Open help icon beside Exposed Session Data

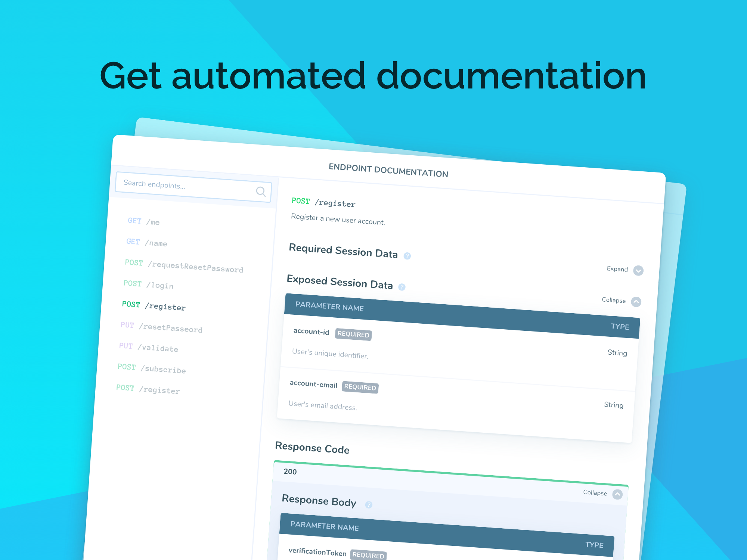(402, 287)
